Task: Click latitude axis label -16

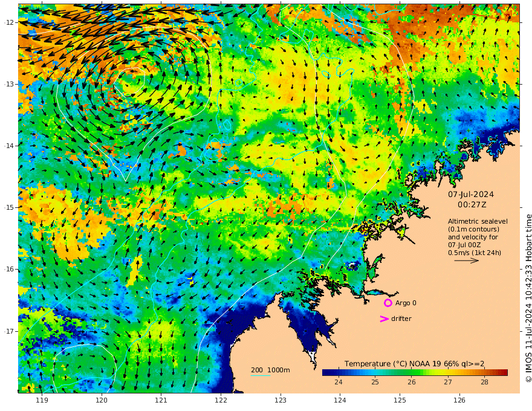Action: [9, 269]
